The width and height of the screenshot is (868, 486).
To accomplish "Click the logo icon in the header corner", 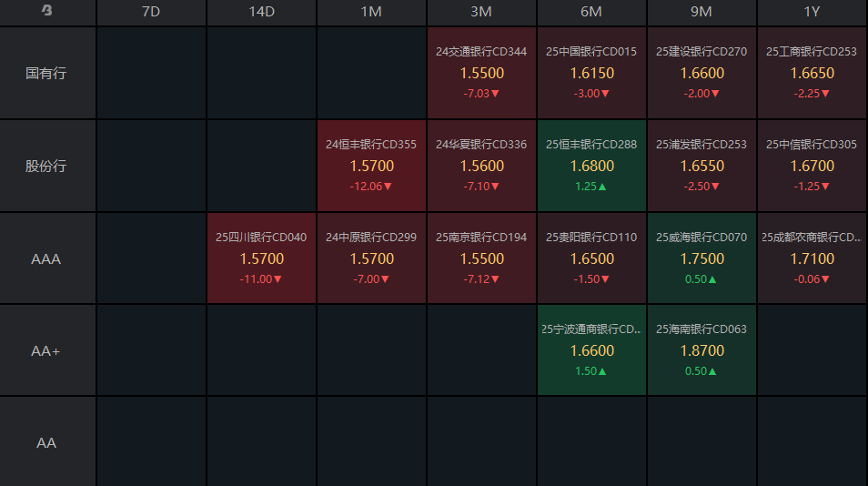I will point(47,10).
